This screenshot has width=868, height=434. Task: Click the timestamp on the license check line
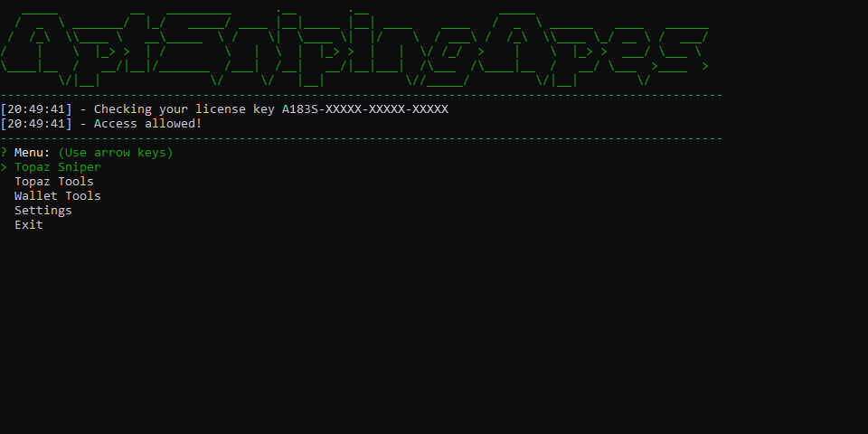point(36,109)
